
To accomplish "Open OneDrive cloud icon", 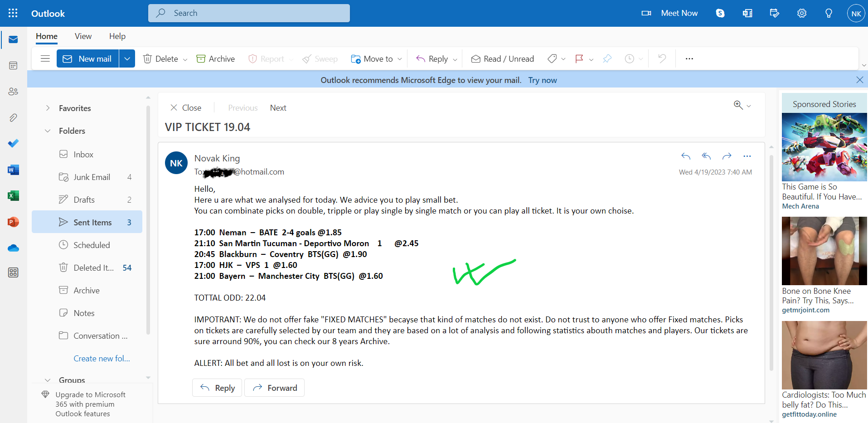I will click(13, 248).
